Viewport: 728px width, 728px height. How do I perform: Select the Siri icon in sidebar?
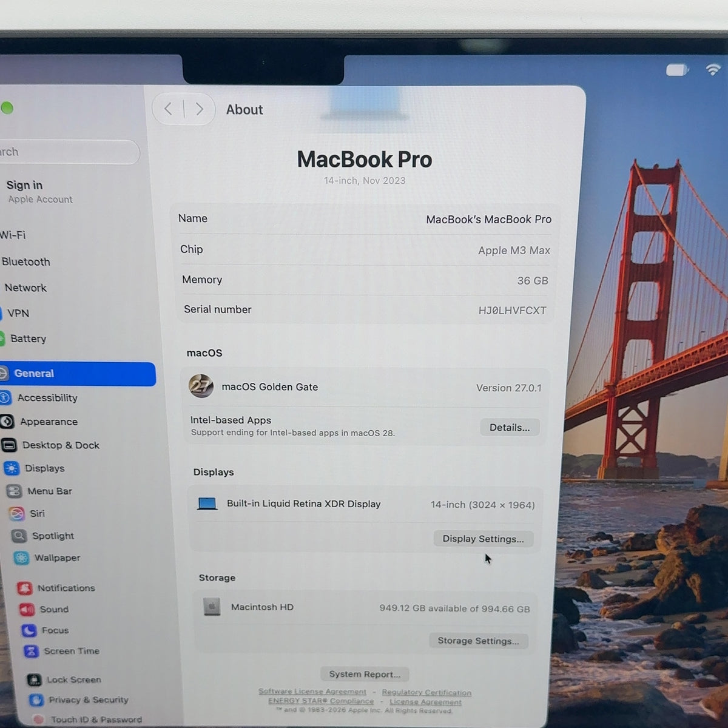(x=17, y=514)
